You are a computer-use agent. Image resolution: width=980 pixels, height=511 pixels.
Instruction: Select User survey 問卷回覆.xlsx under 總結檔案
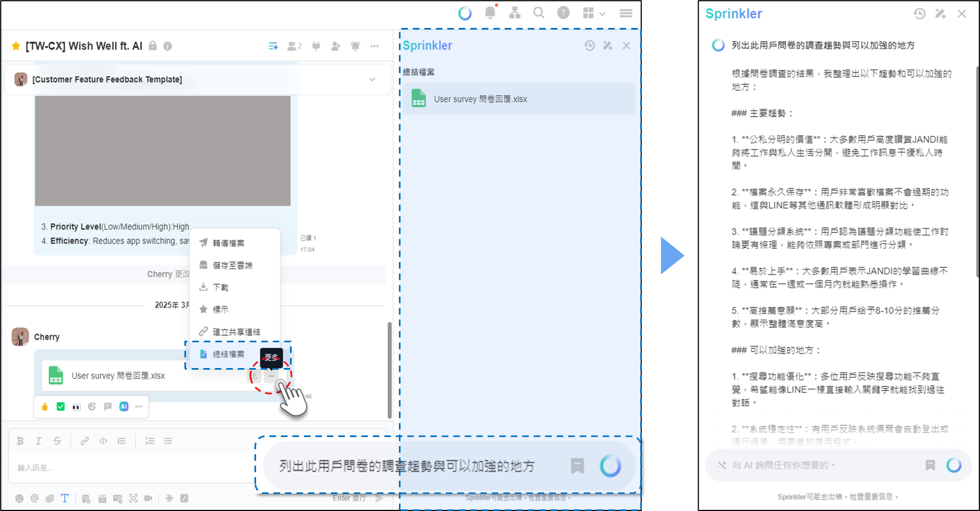click(x=519, y=99)
